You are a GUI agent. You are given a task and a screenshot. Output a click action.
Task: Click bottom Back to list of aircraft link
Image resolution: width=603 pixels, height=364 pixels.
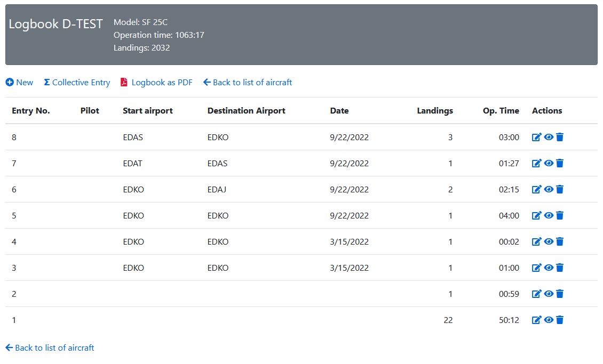click(x=50, y=348)
